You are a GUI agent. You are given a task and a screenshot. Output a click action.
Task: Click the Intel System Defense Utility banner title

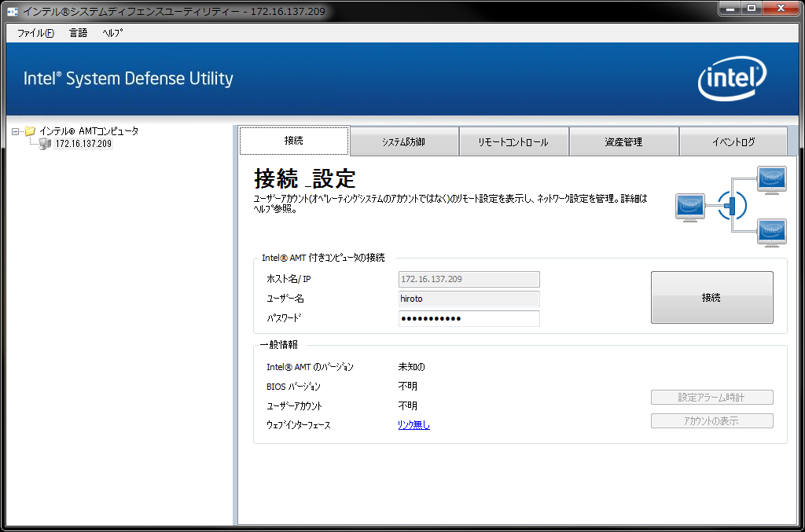pos(128,79)
